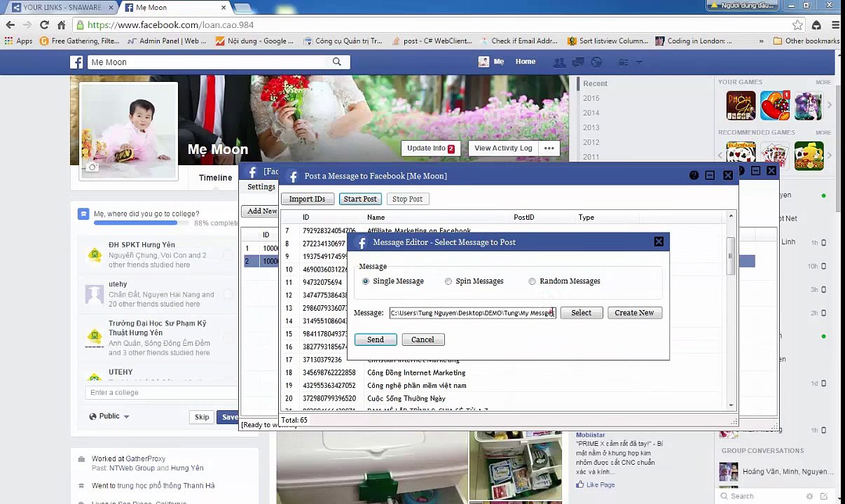Image resolution: width=845 pixels, height=504 pixels.
Task: Select the Single Message radio button
Action: click(x=366, y=281)
